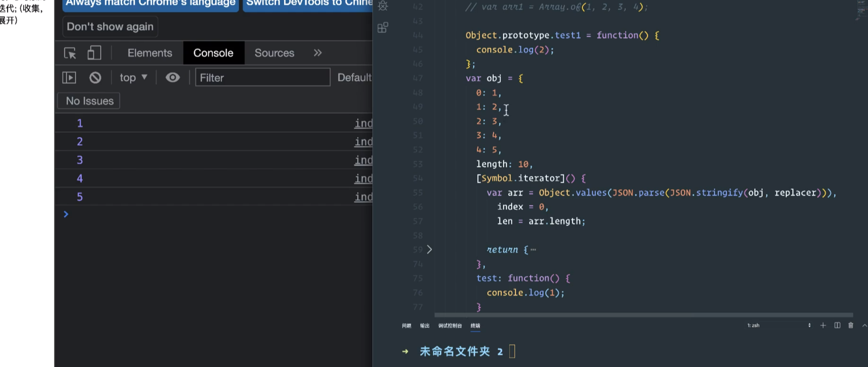Clear the console with the ban icon
This screenshot has height=367, width=868.
95,78
